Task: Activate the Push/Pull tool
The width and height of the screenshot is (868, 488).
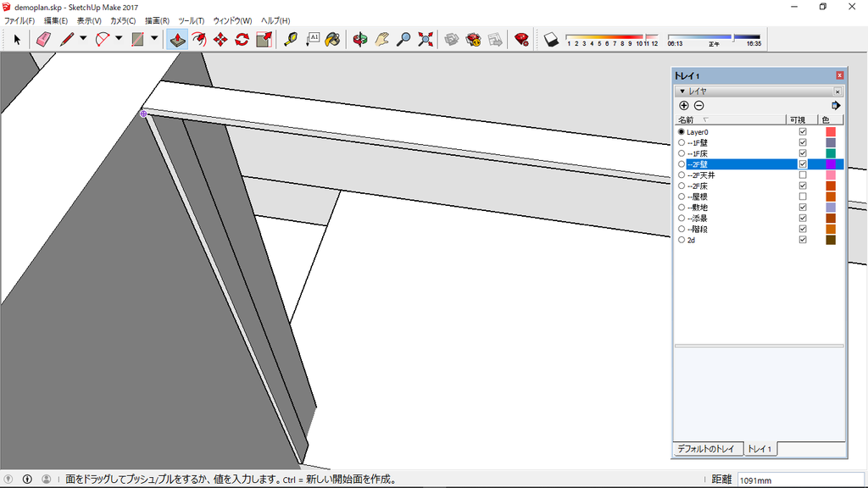Action: 177,39
